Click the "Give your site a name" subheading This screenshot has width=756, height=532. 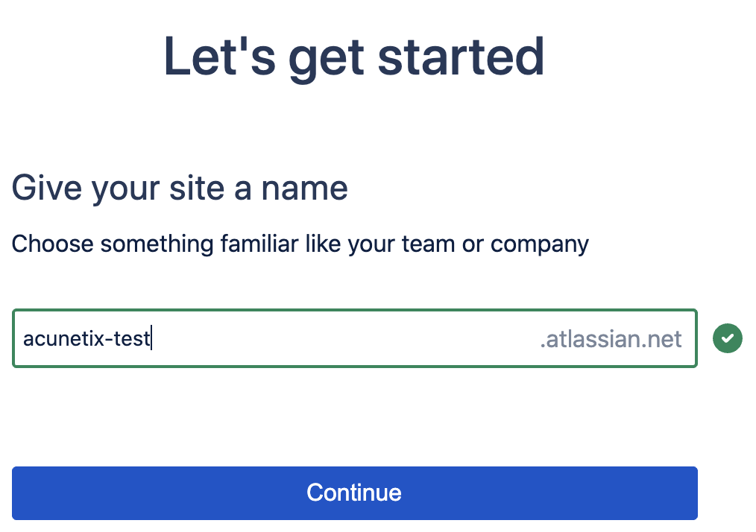tap(180, 189)
